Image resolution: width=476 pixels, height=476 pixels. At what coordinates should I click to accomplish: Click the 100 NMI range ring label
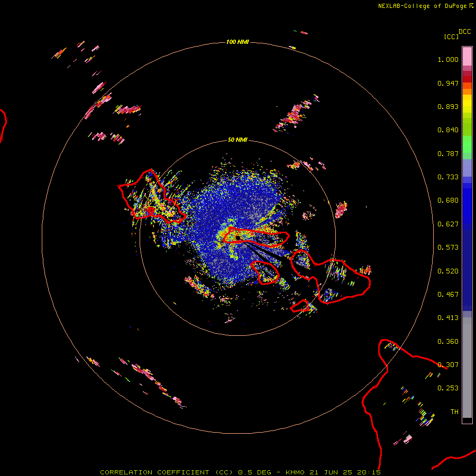click(x=237, y=42)
